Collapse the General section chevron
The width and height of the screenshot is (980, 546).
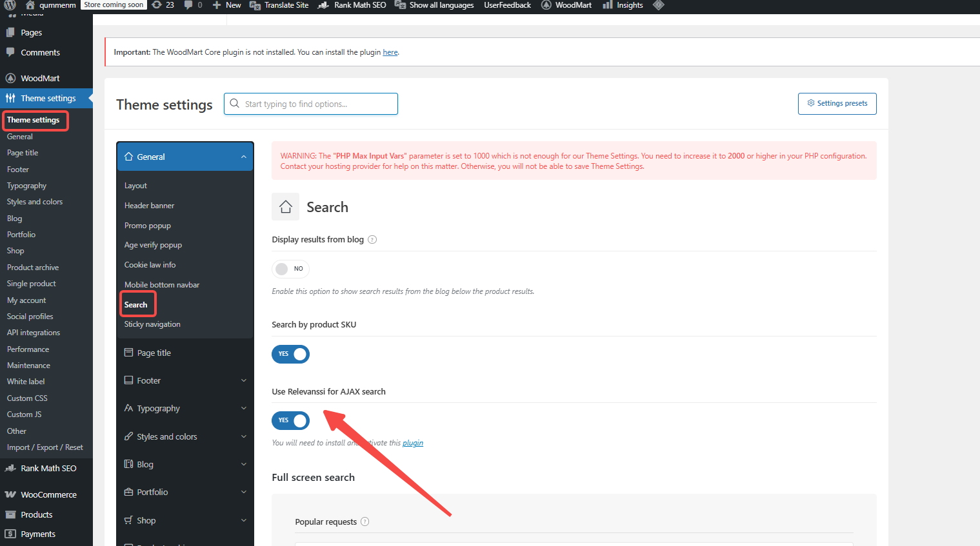244,157
